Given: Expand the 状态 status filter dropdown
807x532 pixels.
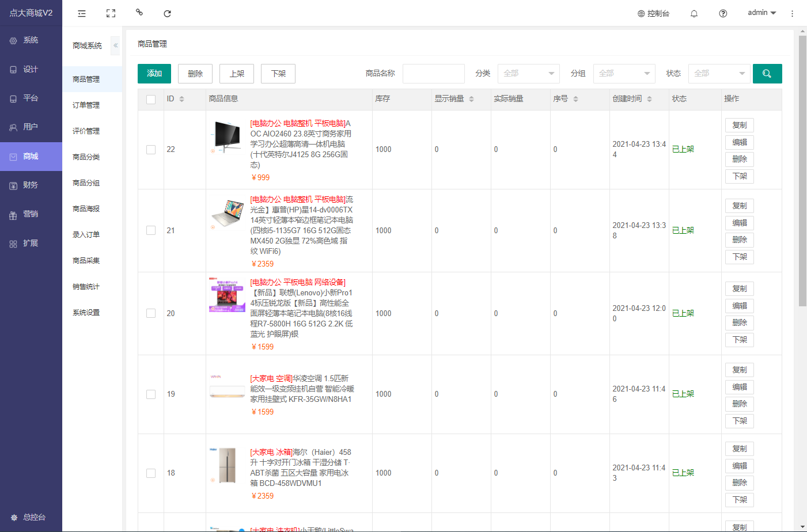Looking at the screenshot, I should 719,74.
